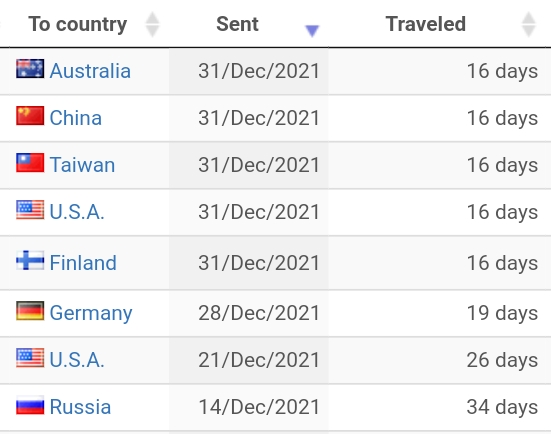Click the Australia flag icon

(x=30, y=69)
